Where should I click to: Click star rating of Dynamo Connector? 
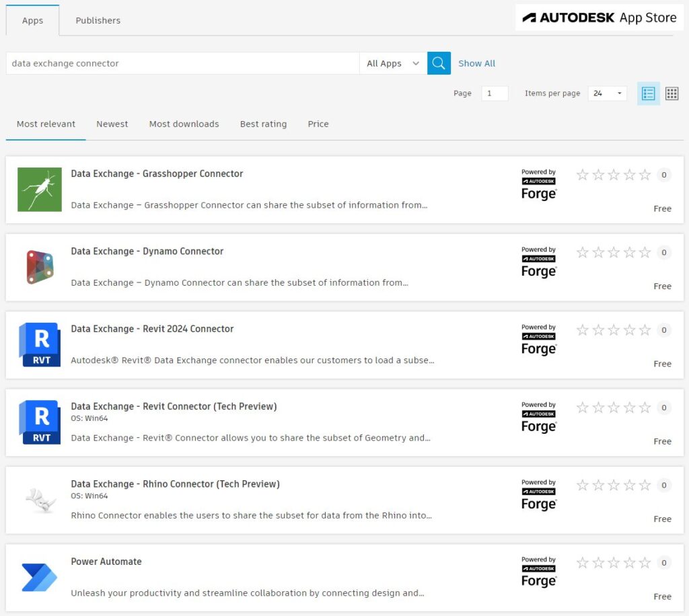click(614, 252)
